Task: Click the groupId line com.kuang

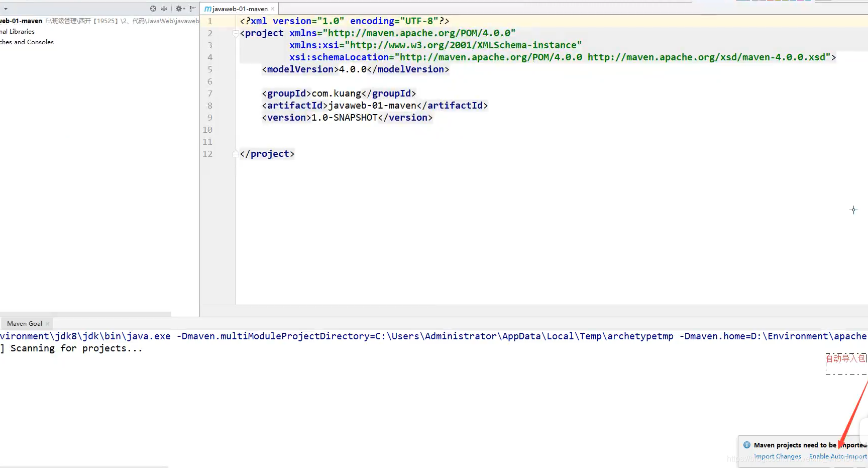Action: 339,93
